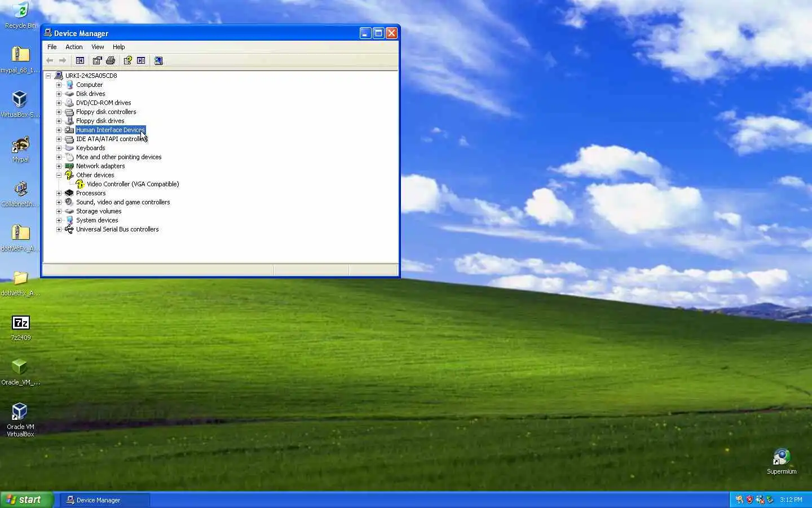Open the Action menu
Viewport: 812px width, 508px height.
74,47
